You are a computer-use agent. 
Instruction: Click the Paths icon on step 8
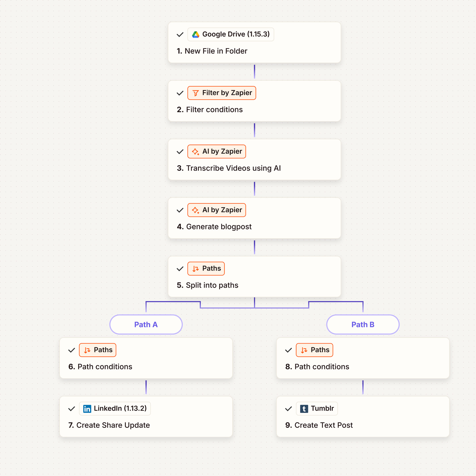(x=304, y=350)
